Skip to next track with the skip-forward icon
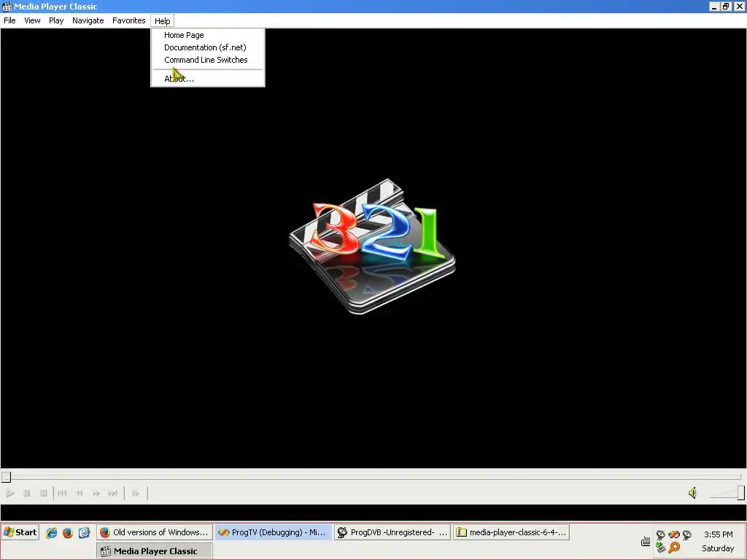747x560 pixels. click(x=113, y=494)
